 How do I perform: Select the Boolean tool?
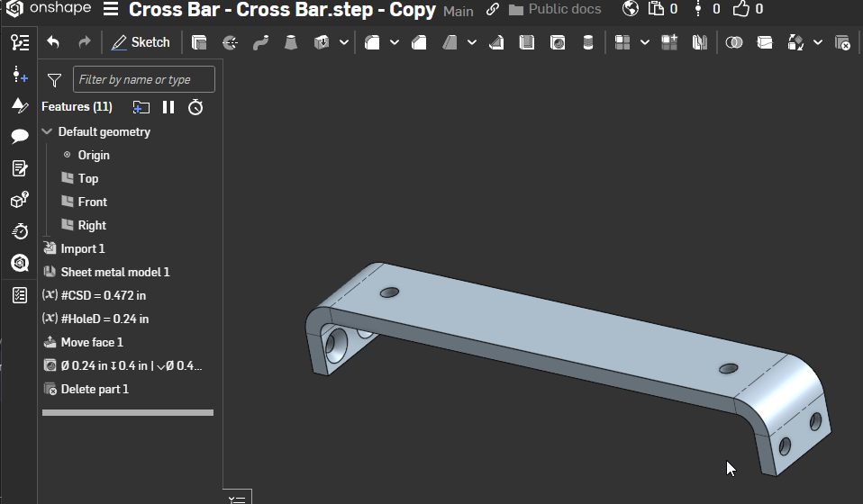733,42
